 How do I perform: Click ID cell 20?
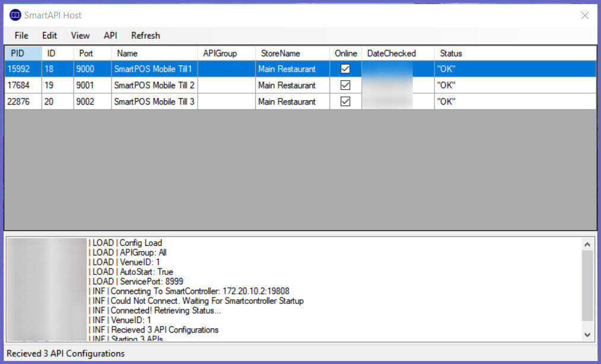click(x=58, y=102)
